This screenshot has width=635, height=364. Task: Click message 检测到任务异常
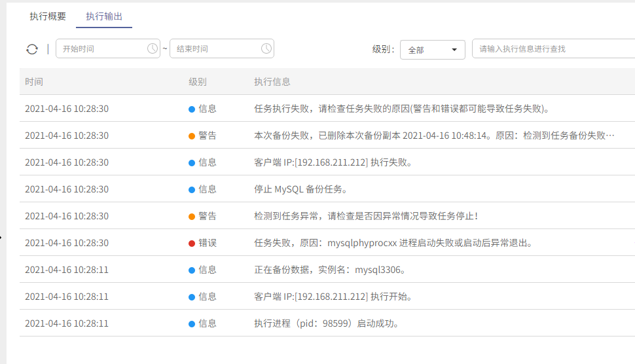coord(366,216)
